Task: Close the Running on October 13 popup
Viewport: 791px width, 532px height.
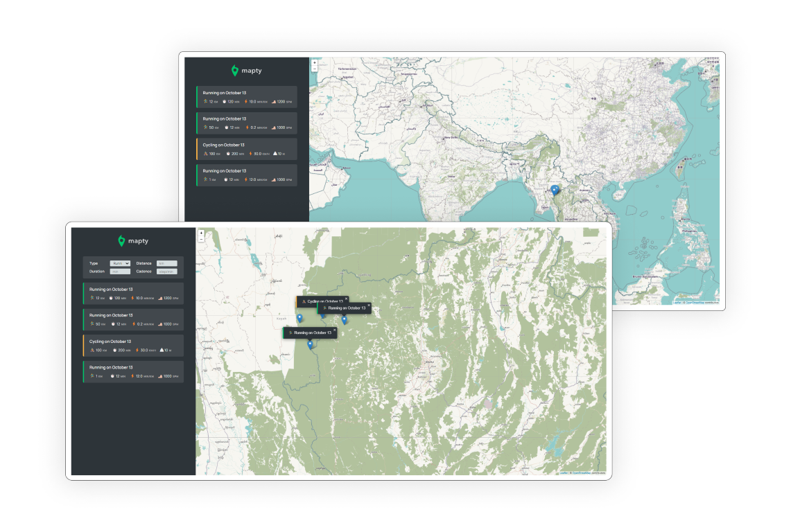Action: [369, 305]
